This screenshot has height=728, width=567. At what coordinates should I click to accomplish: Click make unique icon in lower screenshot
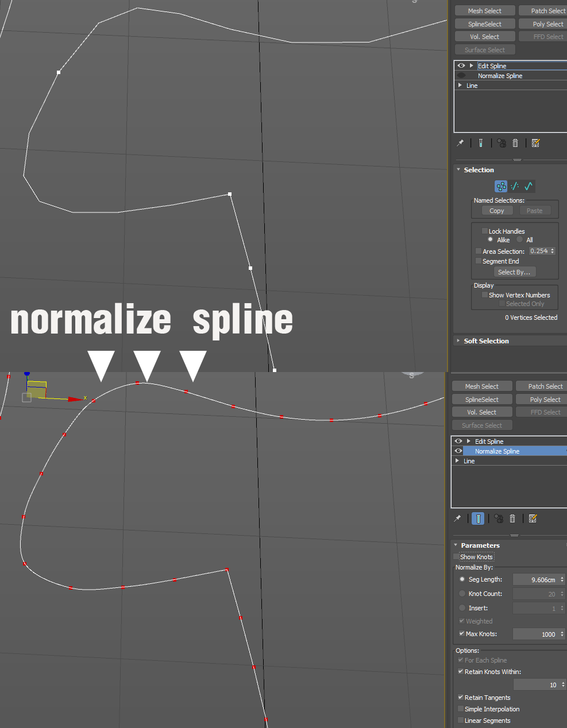pos(499,518)
